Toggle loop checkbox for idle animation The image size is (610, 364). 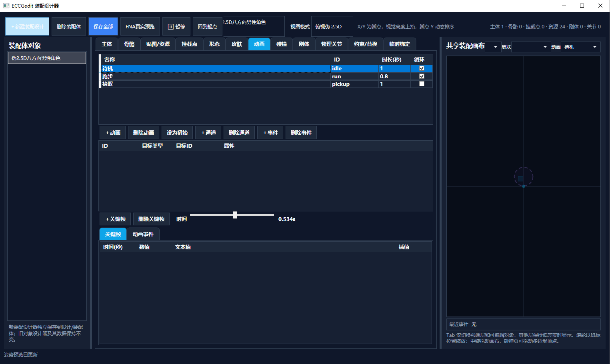[422, 68]
